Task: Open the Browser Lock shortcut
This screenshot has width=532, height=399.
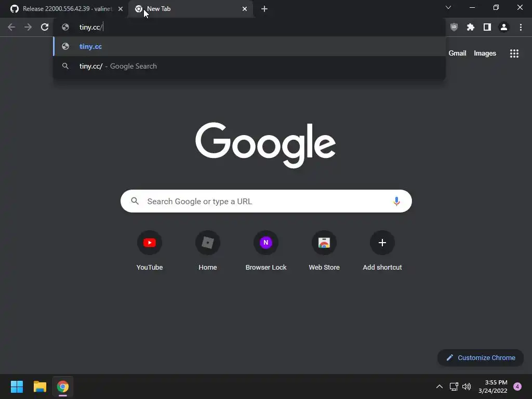Action: tap(266, 250)
